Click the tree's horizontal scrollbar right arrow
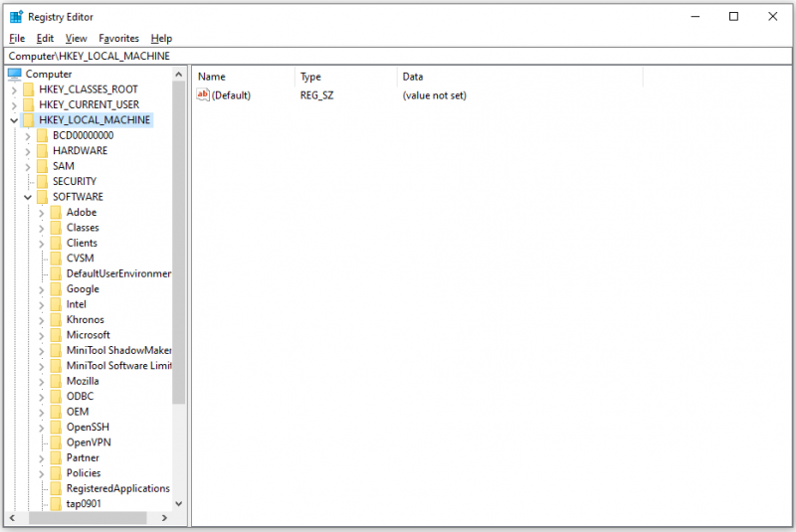 (164, 518)
